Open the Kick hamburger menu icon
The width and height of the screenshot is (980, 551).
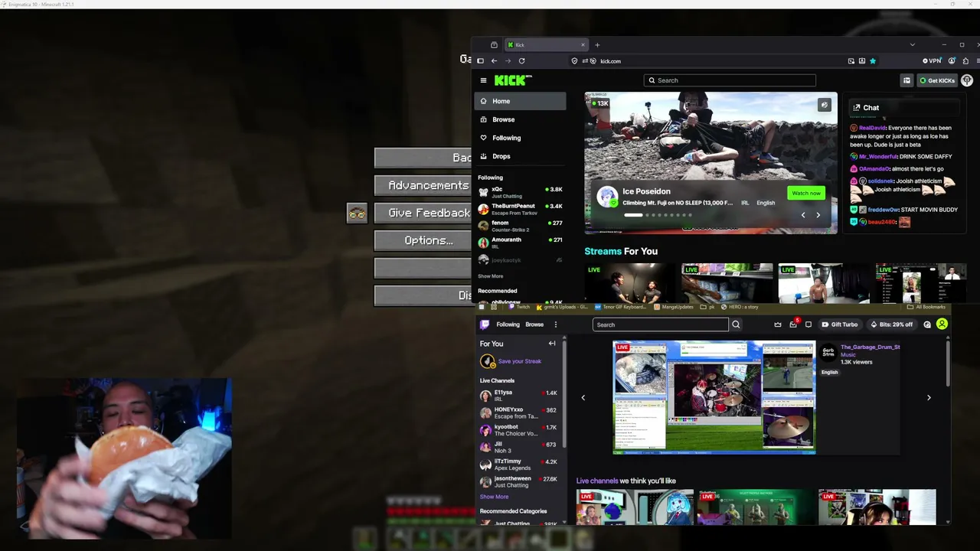483,80
